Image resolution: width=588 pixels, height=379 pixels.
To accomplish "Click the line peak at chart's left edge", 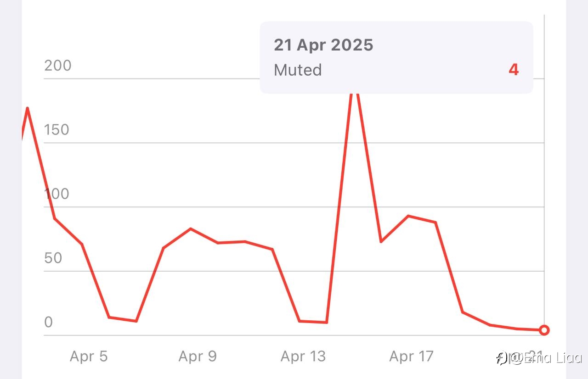I will (x=28, y=108).
